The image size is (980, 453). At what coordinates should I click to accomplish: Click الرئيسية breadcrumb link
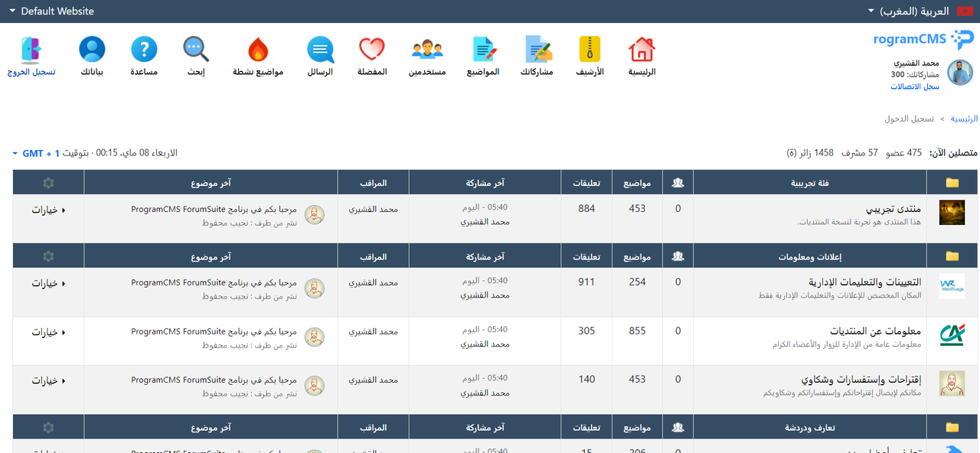point(965,119)
